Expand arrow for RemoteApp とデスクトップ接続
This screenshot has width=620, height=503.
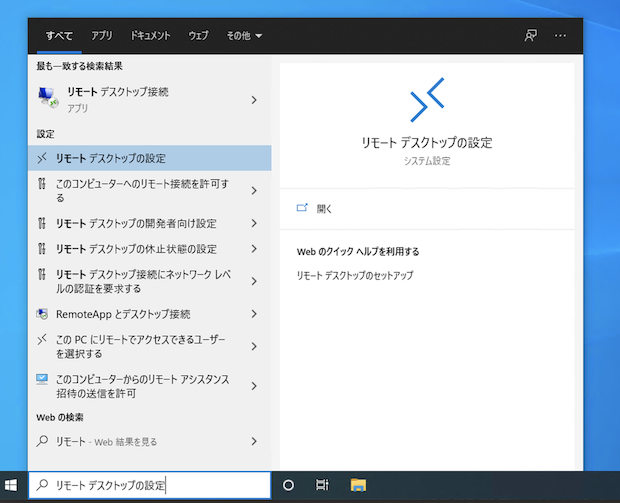click(x=254, y=314)
